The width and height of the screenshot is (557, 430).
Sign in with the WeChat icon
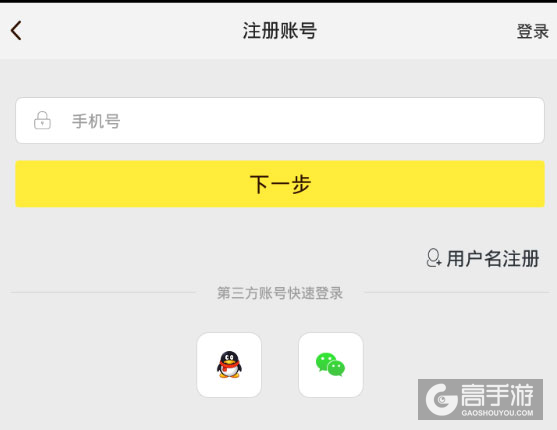[330, 365]
